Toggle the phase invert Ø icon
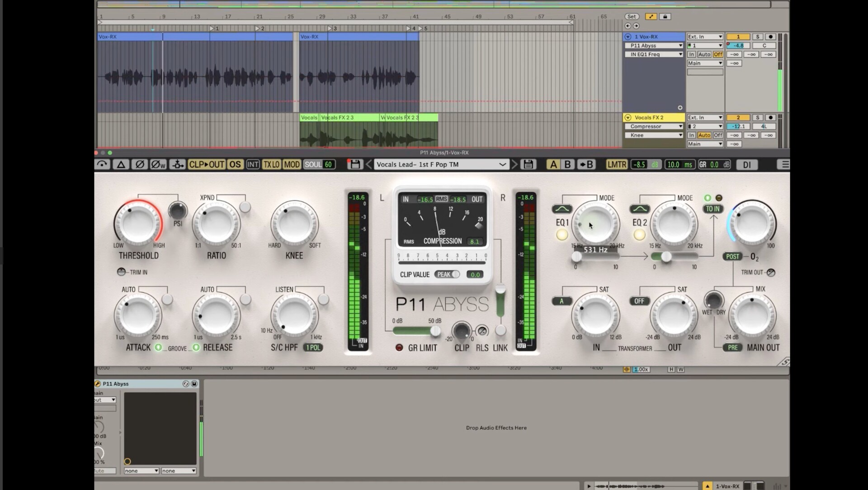 click(x=139, y=164)
